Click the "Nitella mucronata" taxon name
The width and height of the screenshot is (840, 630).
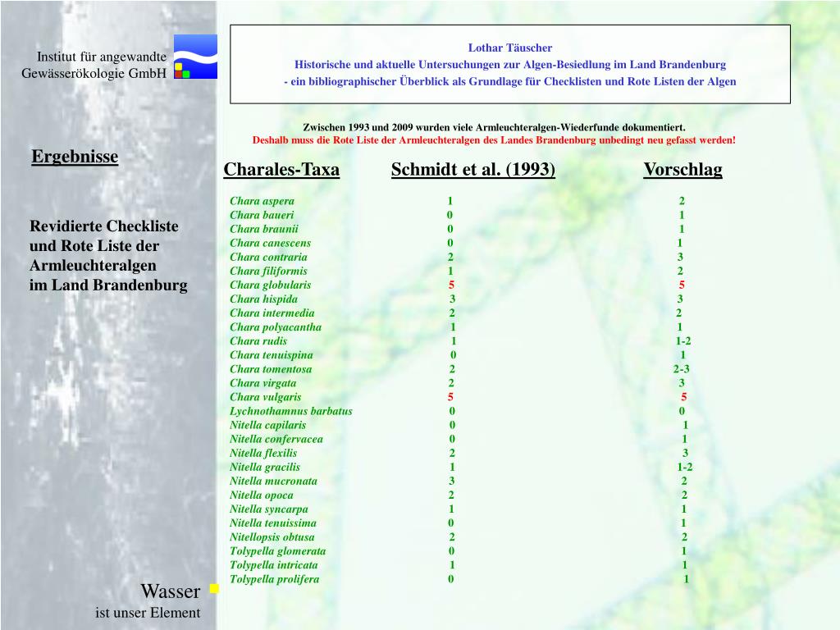pyautogui.click(x=274, y=481)
